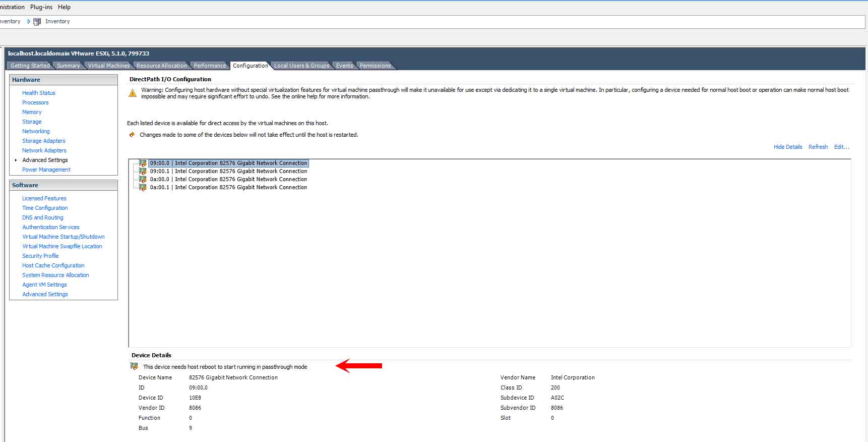Image resolution: width=868 pixels, height=442 pixels.
Task: Open Processors settings
Action: point(35,102)
